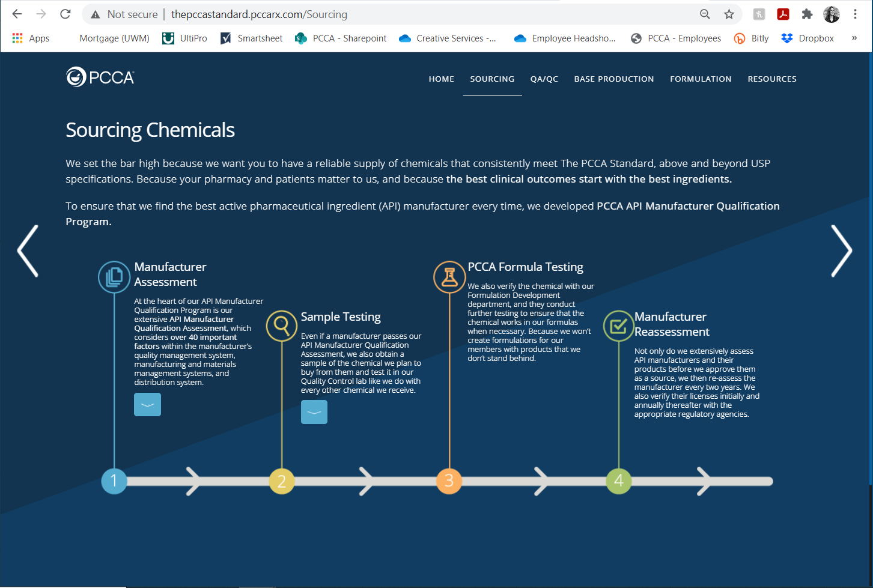Click the Manufacturer Assessment title
This screenshot has width=873, height=588.
[170, 274]
